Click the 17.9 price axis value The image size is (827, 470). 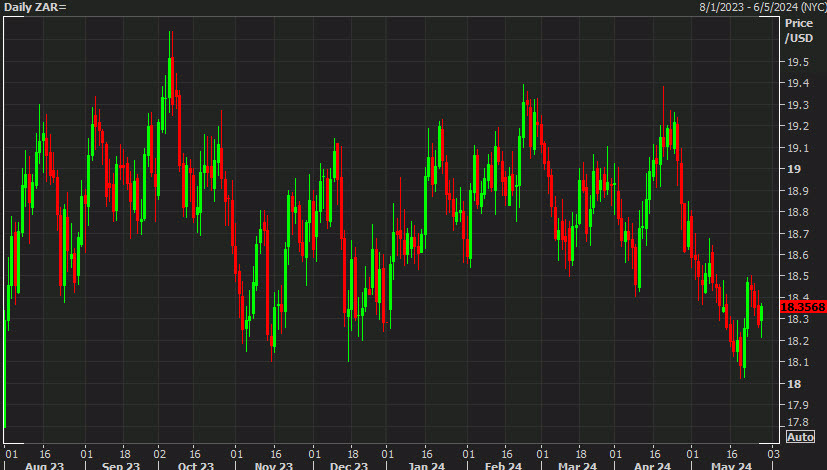click(x=798, y=405)
